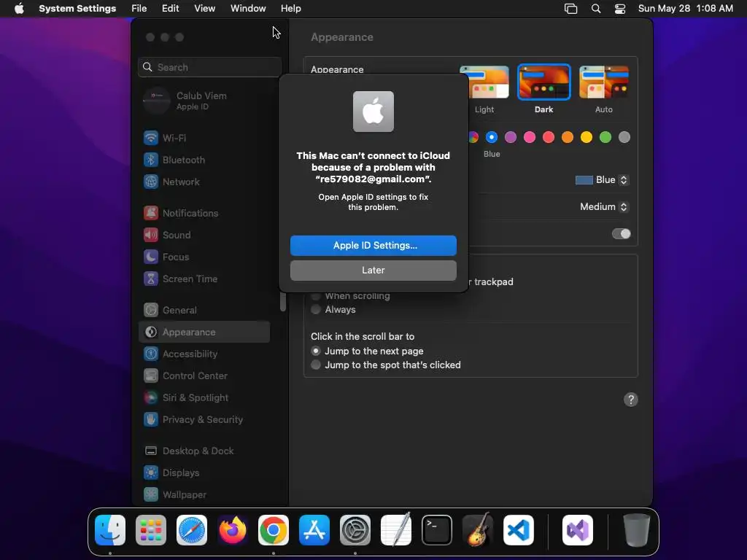The image size is (747, 560).
Task: Pick the red accent color
Action: 549,138
